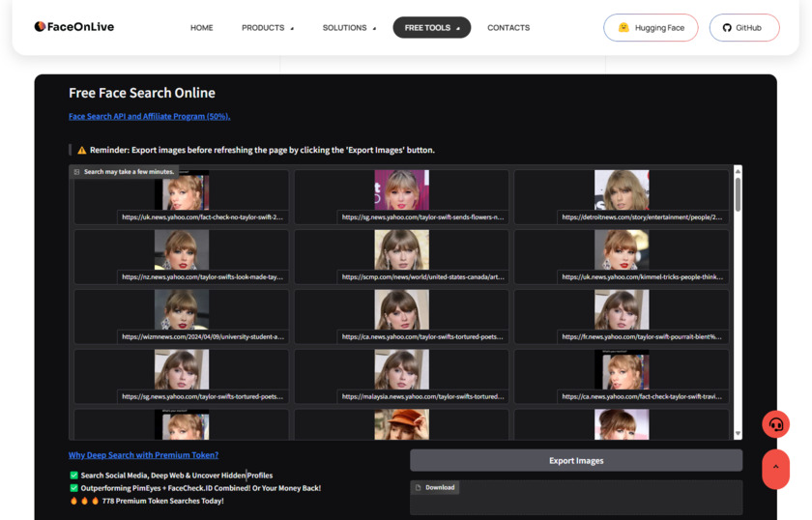
Task: Click the green check beside Search Social Media
Action: (x=74, y=476)
